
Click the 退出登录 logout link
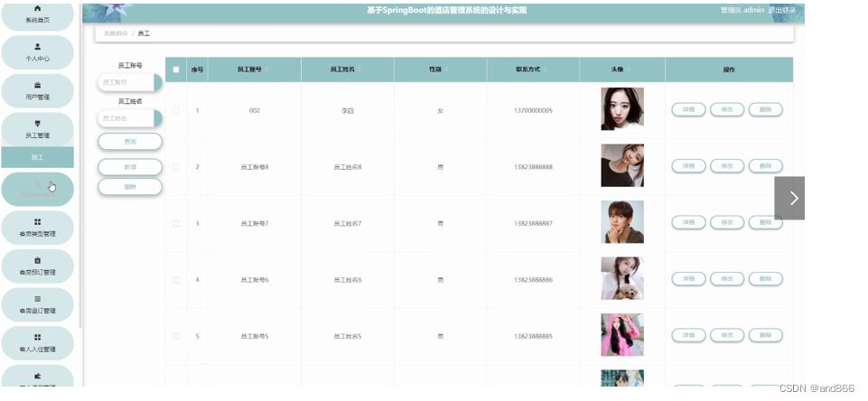tap(781, 10)
